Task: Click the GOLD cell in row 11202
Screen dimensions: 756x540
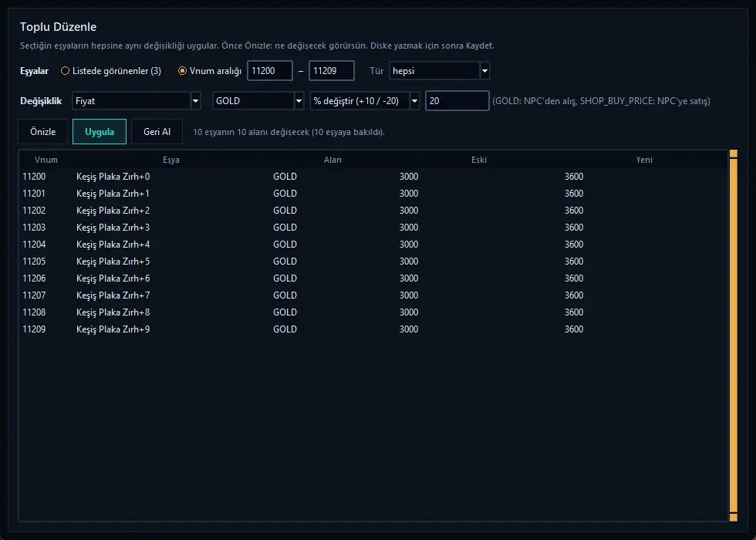Action: pos(285,210)
